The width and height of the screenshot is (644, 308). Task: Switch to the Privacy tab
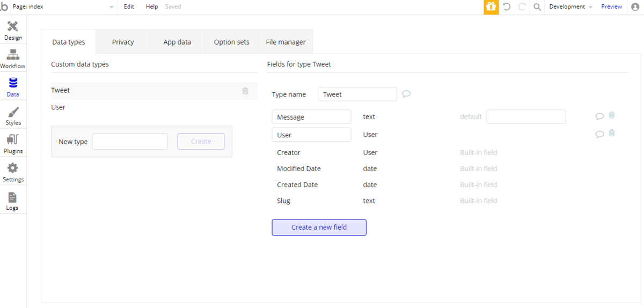(x=123, y=42)
